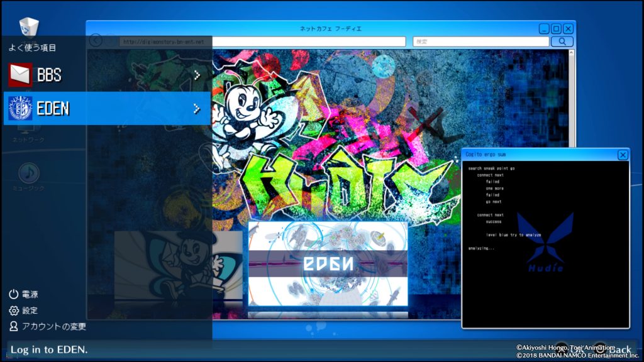The height and width of the screenshot is (362, 644).
Task: Click the power icon beside 電源
Action: [13, 294]
